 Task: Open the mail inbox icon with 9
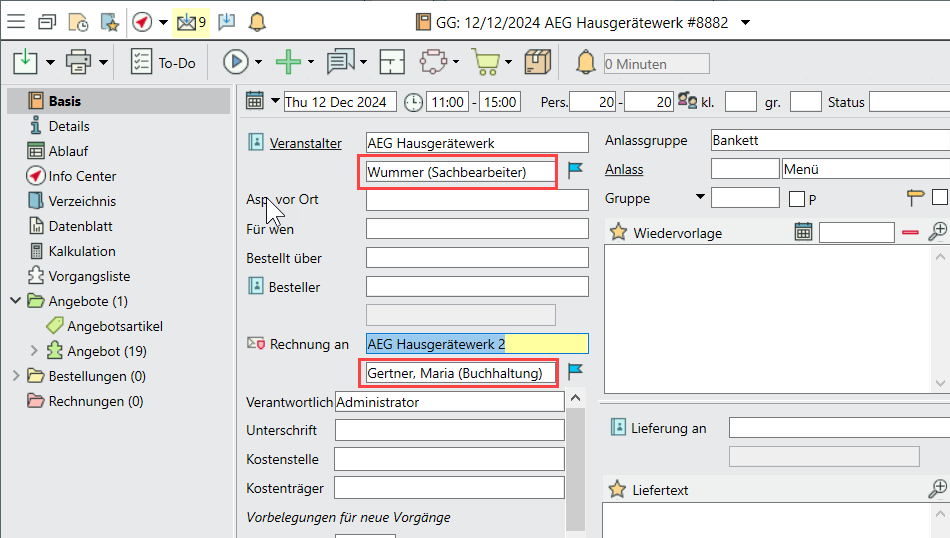coord(185,21)
